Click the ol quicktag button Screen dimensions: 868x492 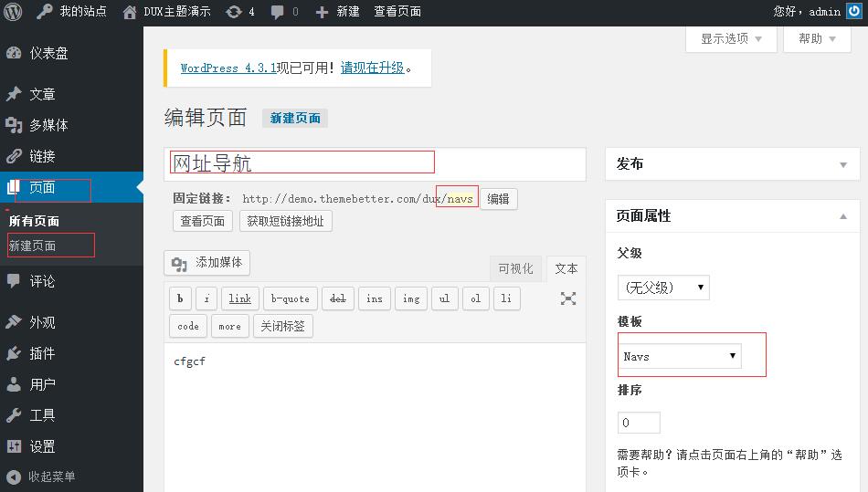(x=475, y=298)
